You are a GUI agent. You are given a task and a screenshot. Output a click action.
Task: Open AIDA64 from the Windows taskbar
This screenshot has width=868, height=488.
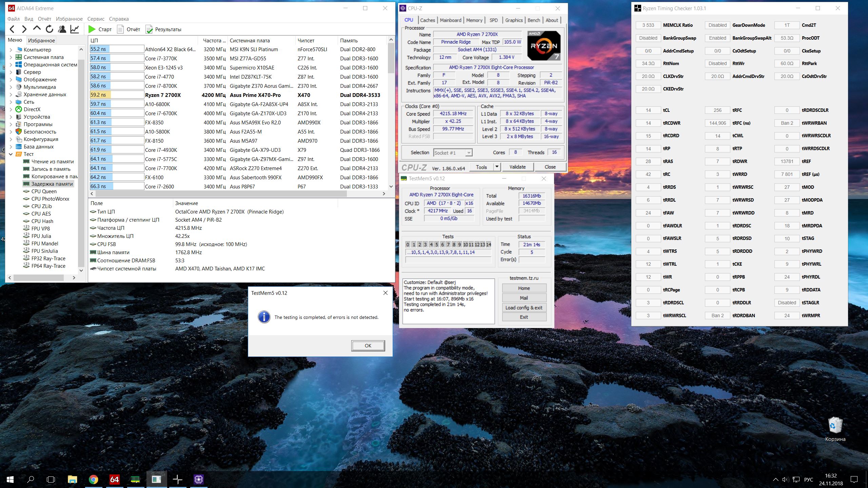pos(114,479)
